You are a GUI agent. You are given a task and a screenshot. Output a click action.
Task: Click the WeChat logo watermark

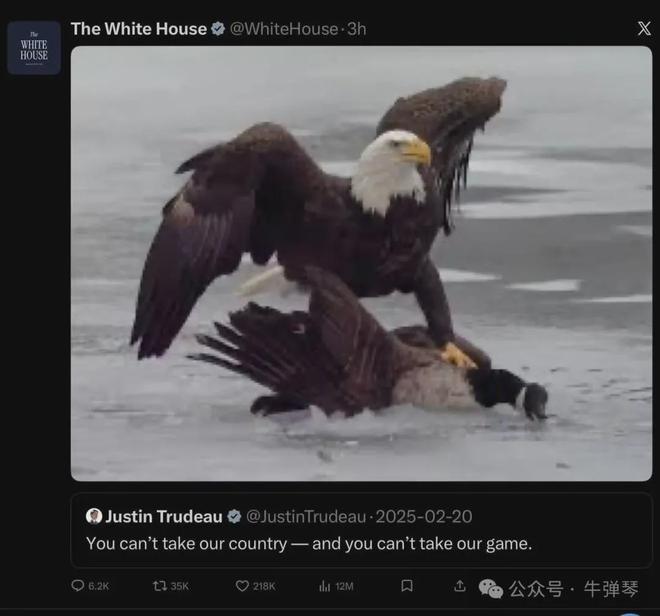coord(490,588)
